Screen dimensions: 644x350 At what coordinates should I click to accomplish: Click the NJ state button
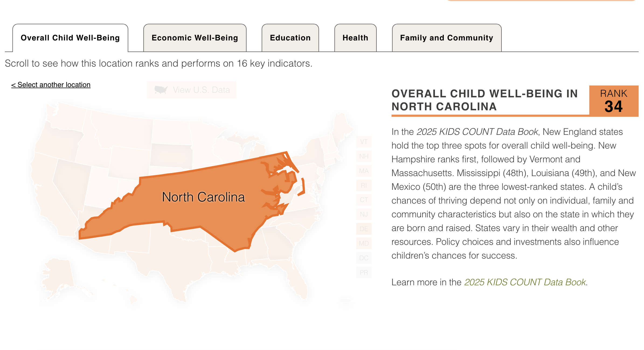pyautogui.click(x=364, y=214)
